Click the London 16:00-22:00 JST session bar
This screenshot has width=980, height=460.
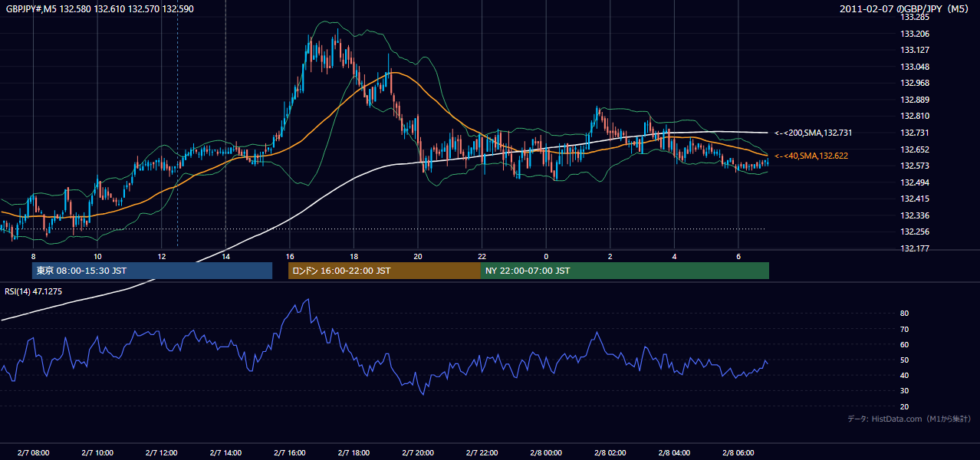pos(384,271)
